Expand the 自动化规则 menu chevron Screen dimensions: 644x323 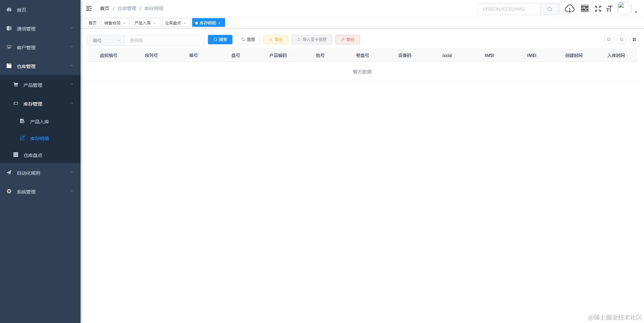coord(72,172)
